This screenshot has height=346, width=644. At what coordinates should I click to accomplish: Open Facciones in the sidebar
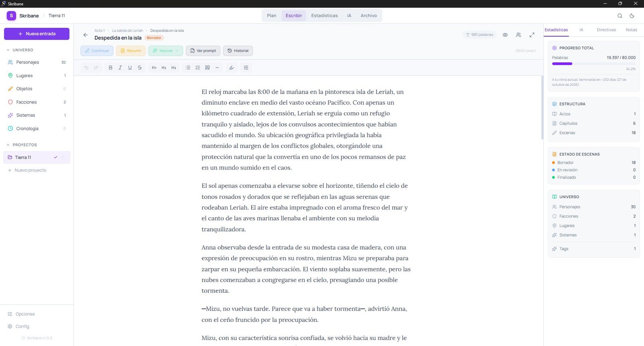tap(37, 102)
